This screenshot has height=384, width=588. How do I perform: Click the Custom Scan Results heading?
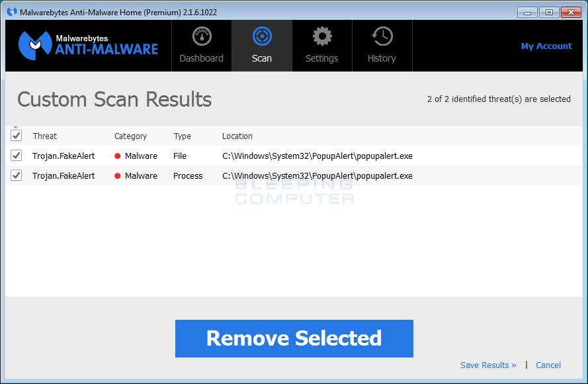[114, 99]
